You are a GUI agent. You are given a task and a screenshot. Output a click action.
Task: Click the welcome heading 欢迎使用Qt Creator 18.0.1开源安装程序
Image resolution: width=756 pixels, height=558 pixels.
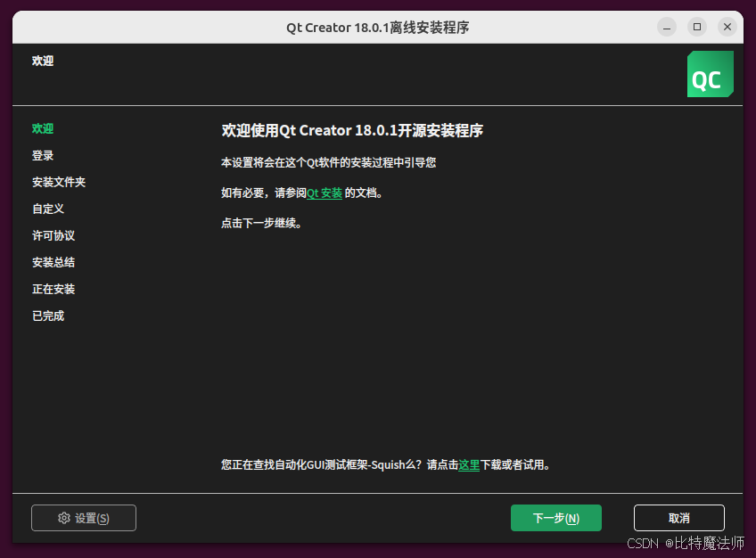pyautogui.click(x=353, y=130)
